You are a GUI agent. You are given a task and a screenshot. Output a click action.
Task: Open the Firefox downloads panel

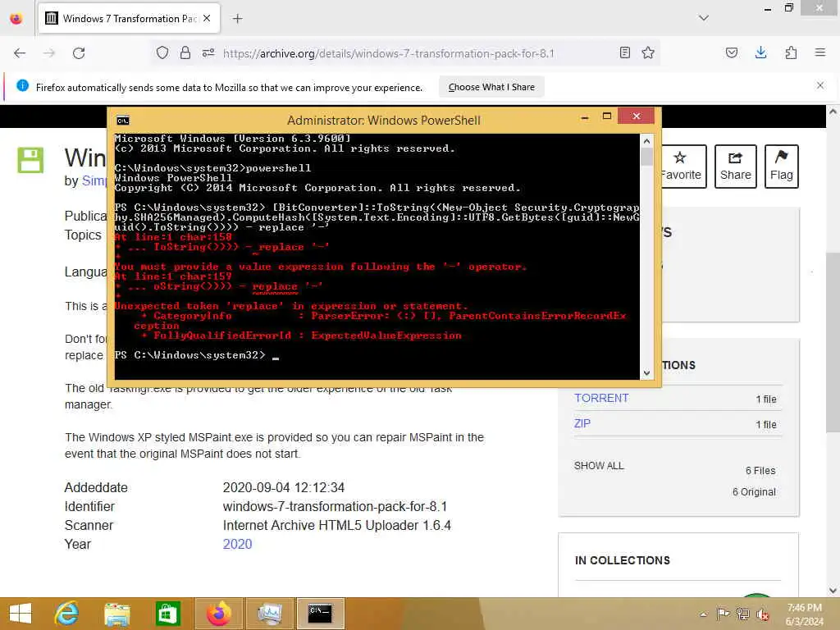click(760, 52)
